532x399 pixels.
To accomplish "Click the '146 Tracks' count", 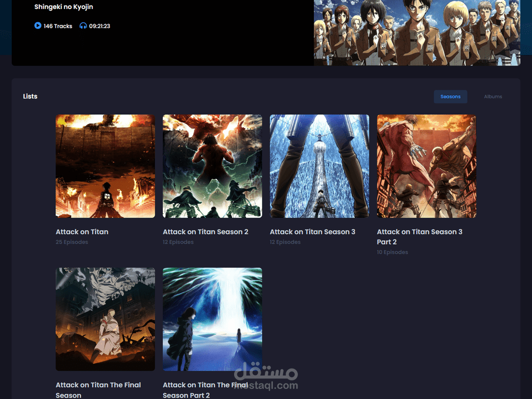I will 58,26.
